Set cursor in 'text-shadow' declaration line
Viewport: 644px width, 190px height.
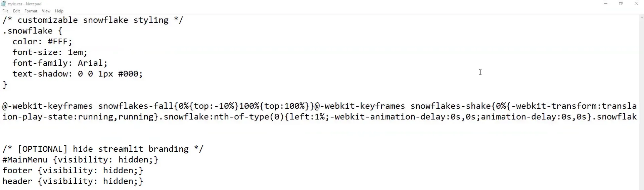tap(77, 74)
